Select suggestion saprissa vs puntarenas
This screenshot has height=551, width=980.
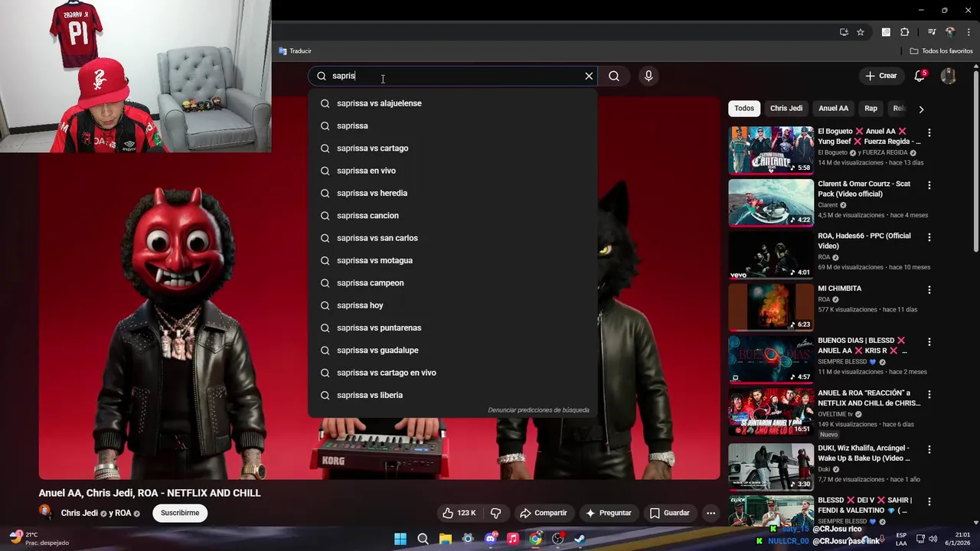[x=452, y=328]
